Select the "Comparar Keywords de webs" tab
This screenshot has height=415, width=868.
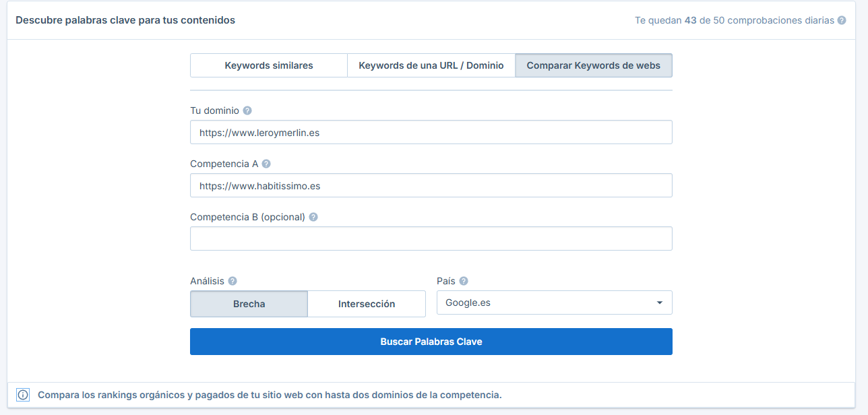[x=594, y=65]
